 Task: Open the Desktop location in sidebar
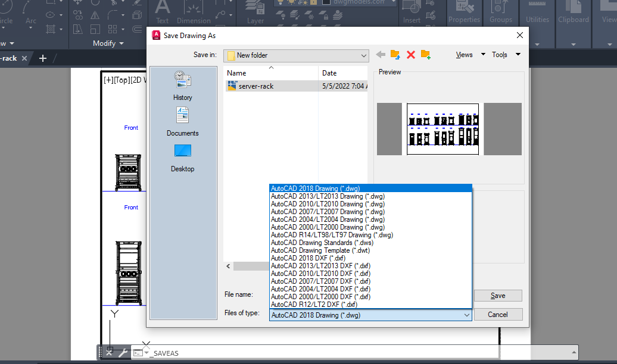(x=183, y=158)
